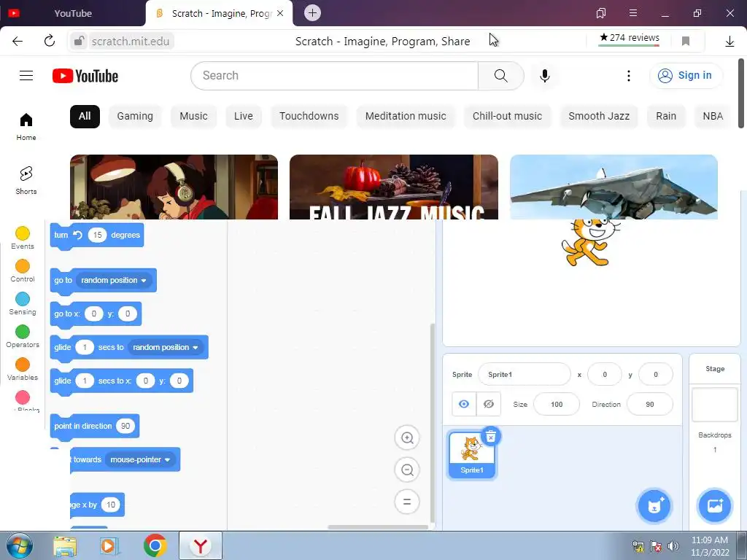Hide the sprite with crossed-eye button
Image resolution: width=747 pixels, height=560 pixels.
pyautogui.click(x=488, y=404)
